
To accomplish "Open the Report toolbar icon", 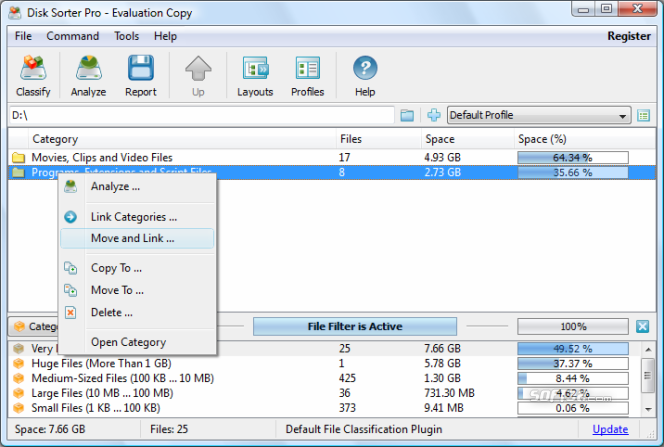I will pos(141,68).
